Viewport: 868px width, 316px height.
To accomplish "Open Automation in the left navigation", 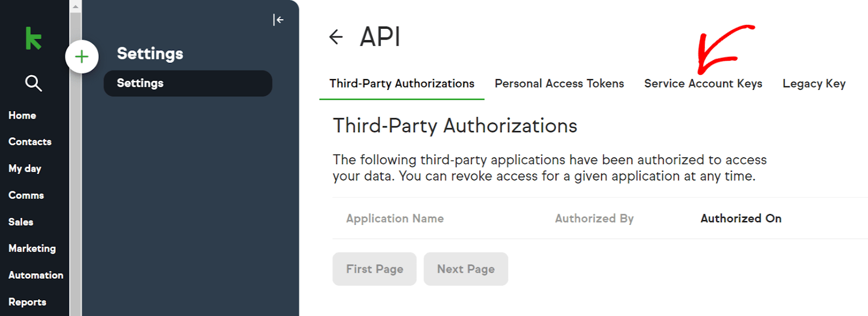I will point(36,275).
